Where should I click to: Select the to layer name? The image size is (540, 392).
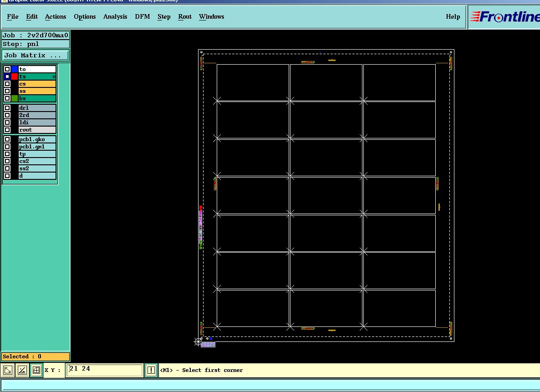[x=37, y=69]
